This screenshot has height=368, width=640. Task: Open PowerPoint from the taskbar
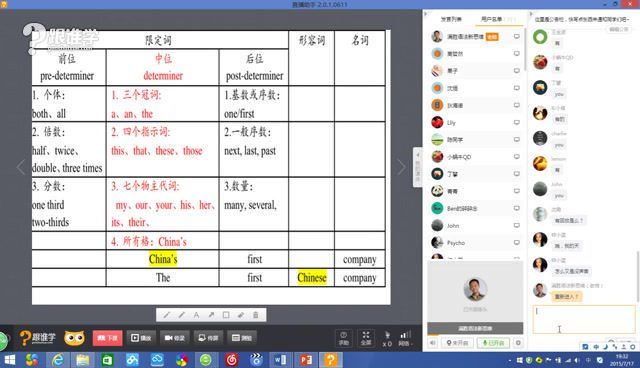click(x=306, y=360)
